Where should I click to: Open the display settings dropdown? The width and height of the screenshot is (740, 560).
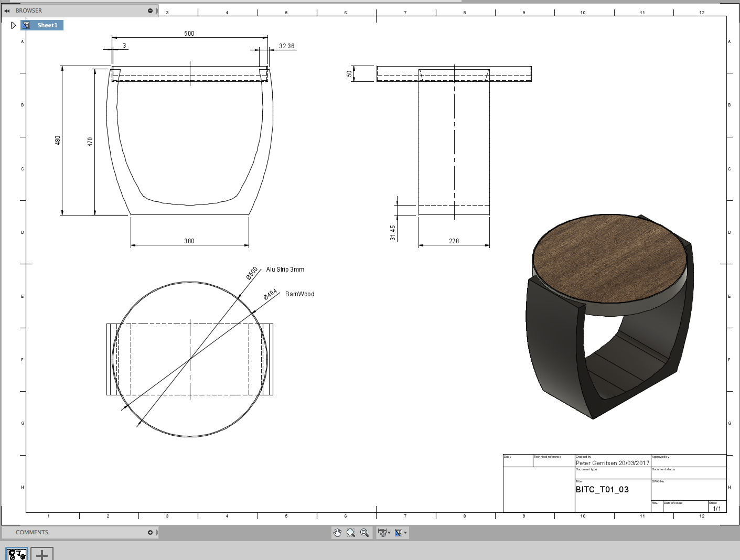coord(384,533)
